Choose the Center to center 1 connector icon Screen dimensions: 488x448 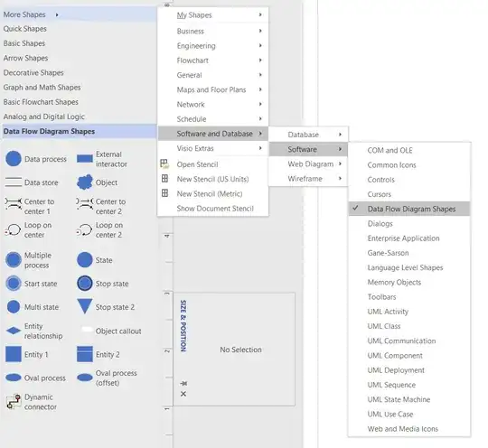(14, 203)
